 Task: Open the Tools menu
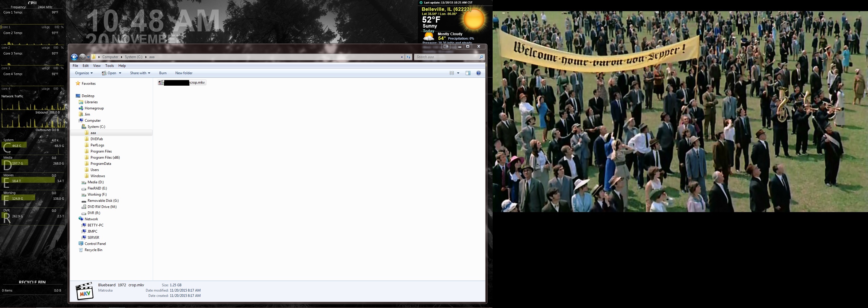click(109, 66)
